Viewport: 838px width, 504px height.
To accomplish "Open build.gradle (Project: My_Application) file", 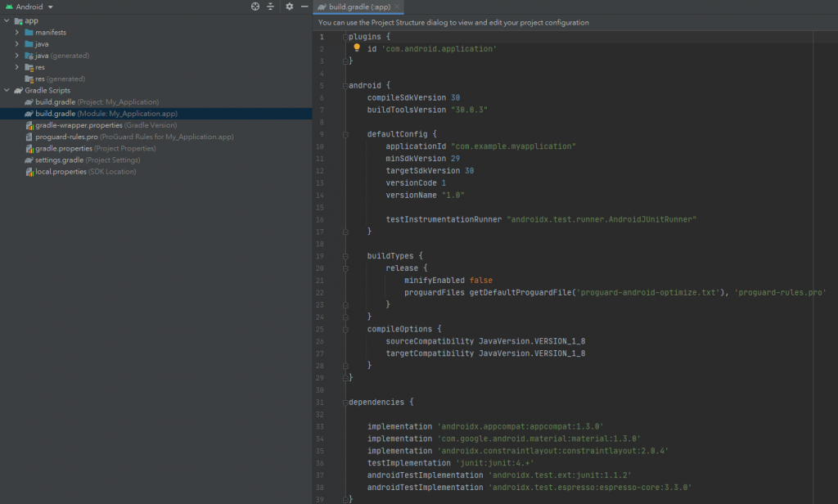I will [90, 102].
